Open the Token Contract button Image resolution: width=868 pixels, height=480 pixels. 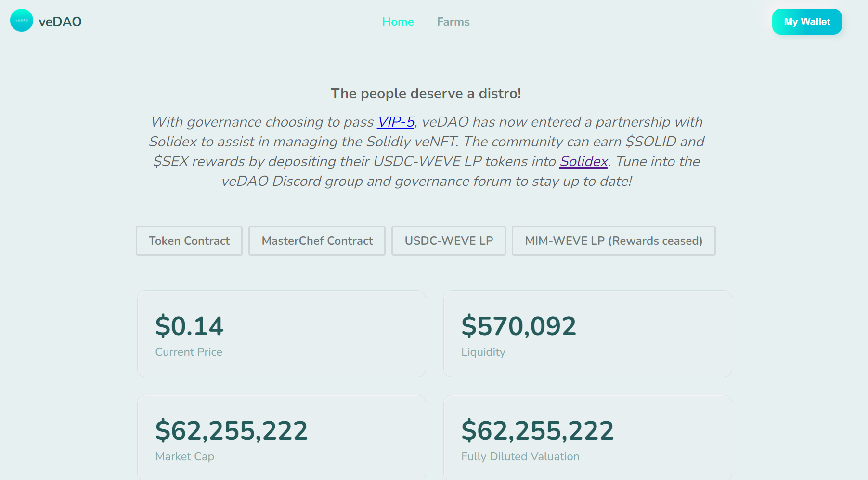[189, 241]
